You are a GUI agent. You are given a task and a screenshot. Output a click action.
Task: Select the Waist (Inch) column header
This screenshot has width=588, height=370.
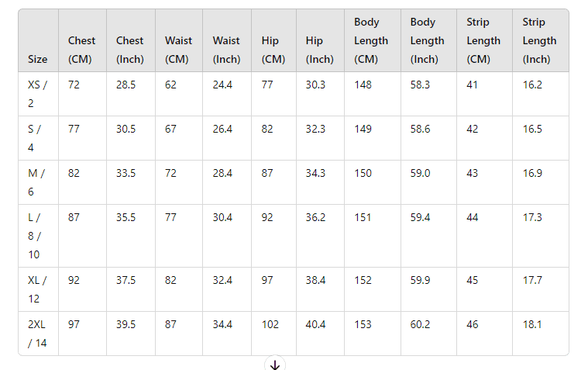coord(226,50)
